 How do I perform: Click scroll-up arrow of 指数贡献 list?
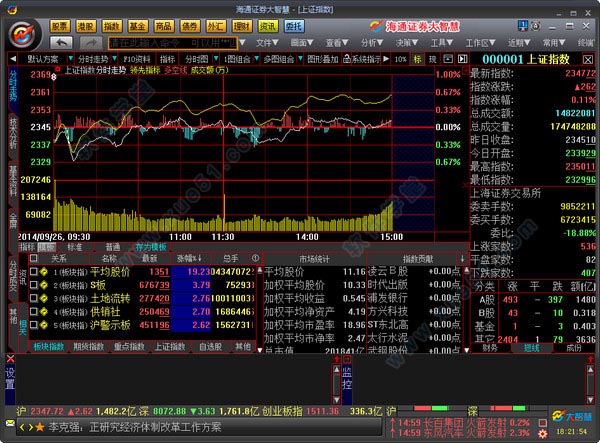[x=466, y=270]
